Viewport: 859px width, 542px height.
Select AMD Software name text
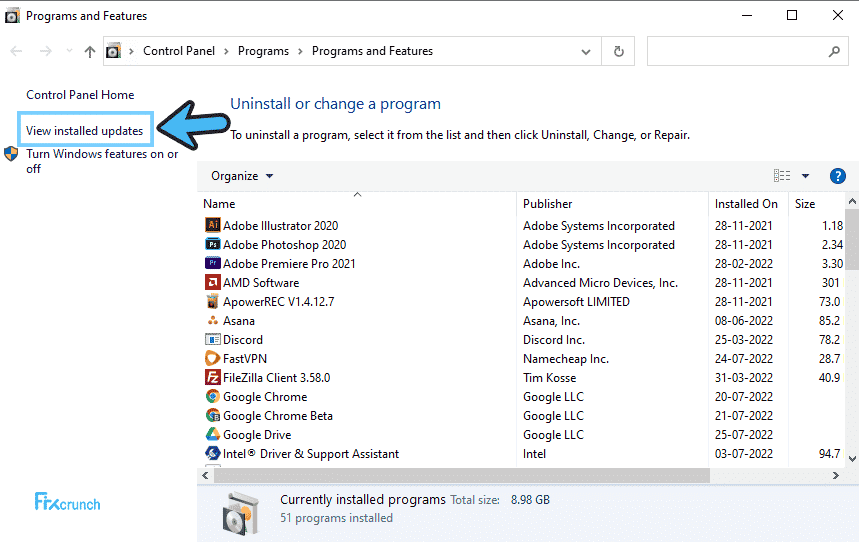[261, 282]
